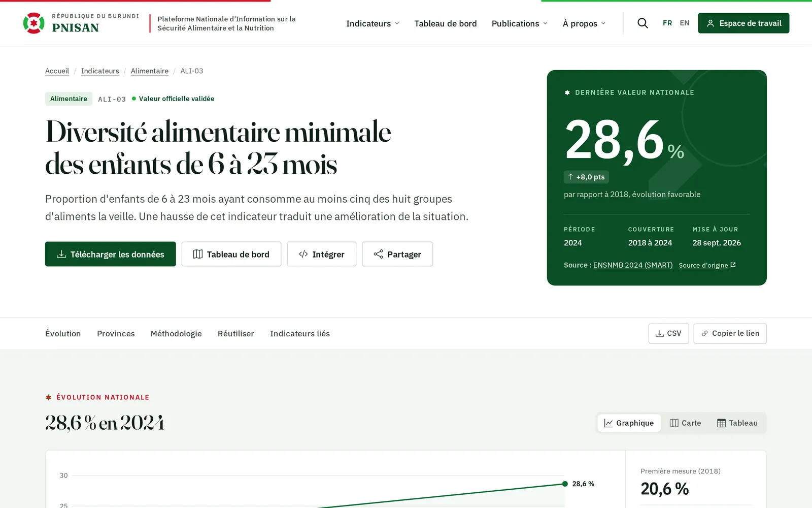This screenshot has height=508, width=812.
Task: Click the 2018 à 2024 coverage value
Action: coord(650,243)
